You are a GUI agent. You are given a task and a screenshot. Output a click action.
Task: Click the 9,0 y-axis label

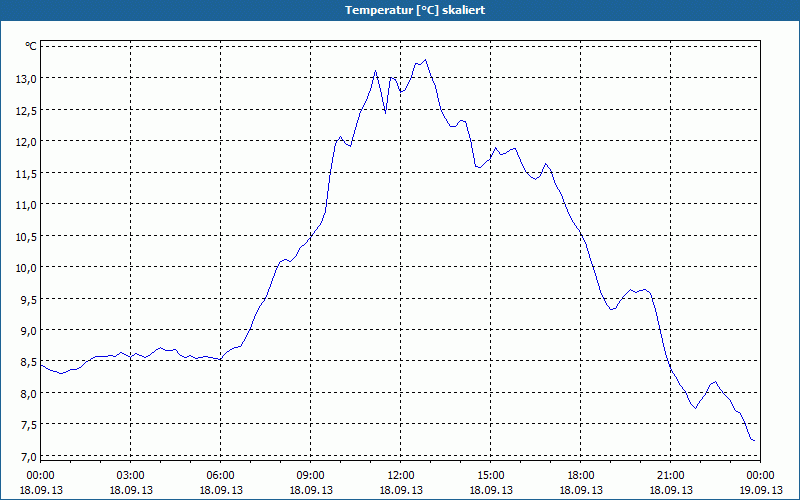click(30, 331)
